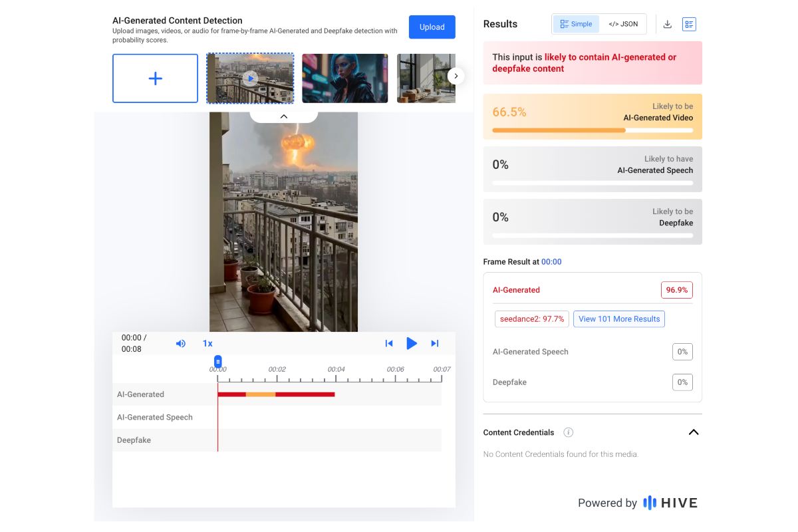Click the AI-Generated Content Detection heading
The width and height of the screenshot is (798, 532).
tap(178, 21)
